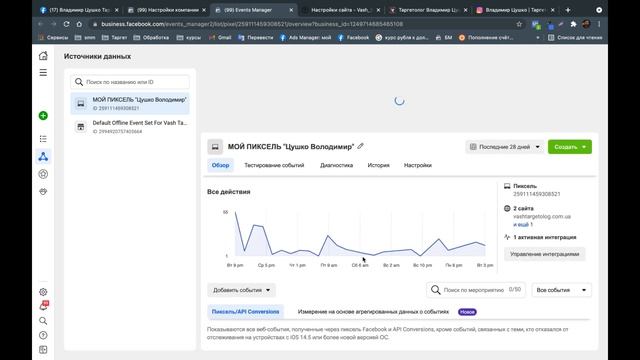Switch to 'Тестирование событий' tab
This screenshot has height=360, width=640.
[x=274, y=165]
